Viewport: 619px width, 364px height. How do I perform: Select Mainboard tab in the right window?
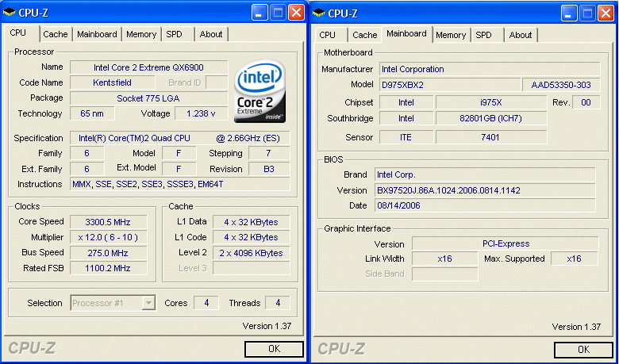coord(406,34)
